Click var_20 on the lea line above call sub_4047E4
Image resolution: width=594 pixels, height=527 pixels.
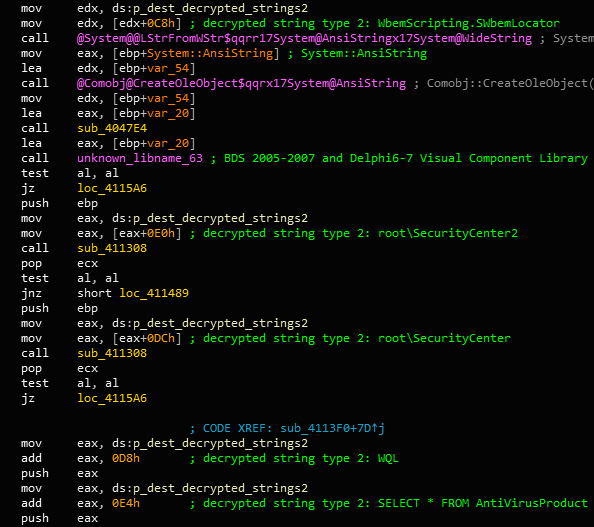[x=168, y=113]
